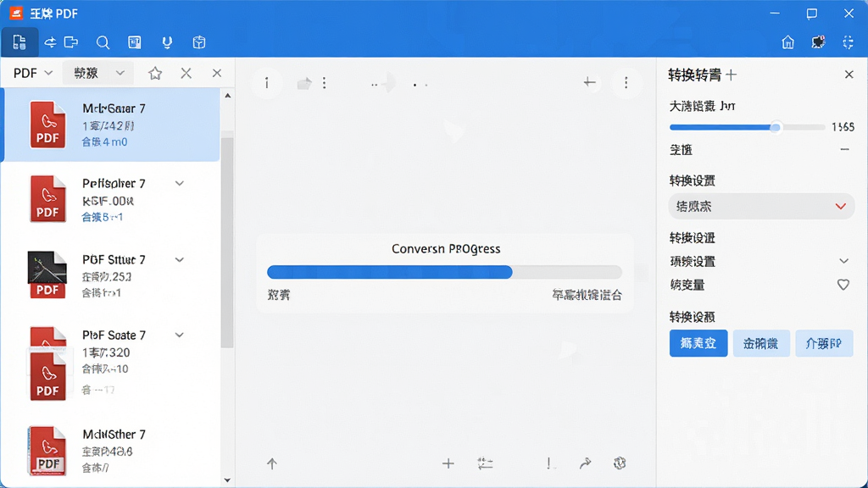Open the rightmost three-dot menu of center panel
Image resolution: width=868 pixels, height=488 pixels.
626,83
